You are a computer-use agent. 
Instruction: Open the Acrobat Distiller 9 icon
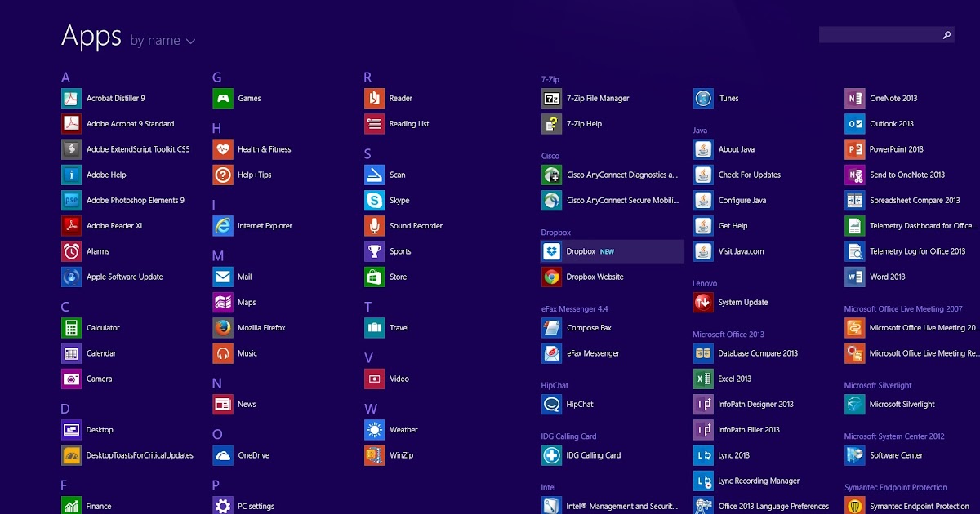(72, 99)
